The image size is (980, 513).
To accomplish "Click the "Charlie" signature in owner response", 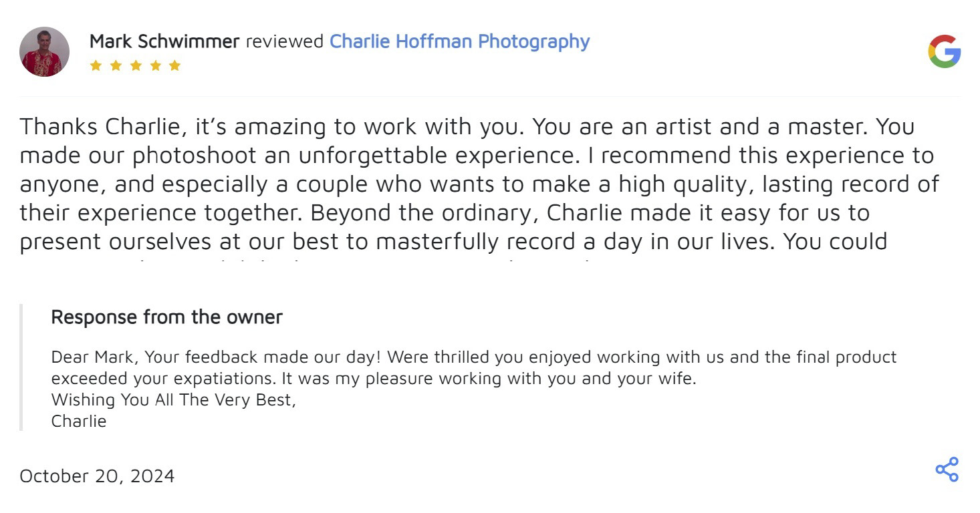I will [x=79, y=421].
